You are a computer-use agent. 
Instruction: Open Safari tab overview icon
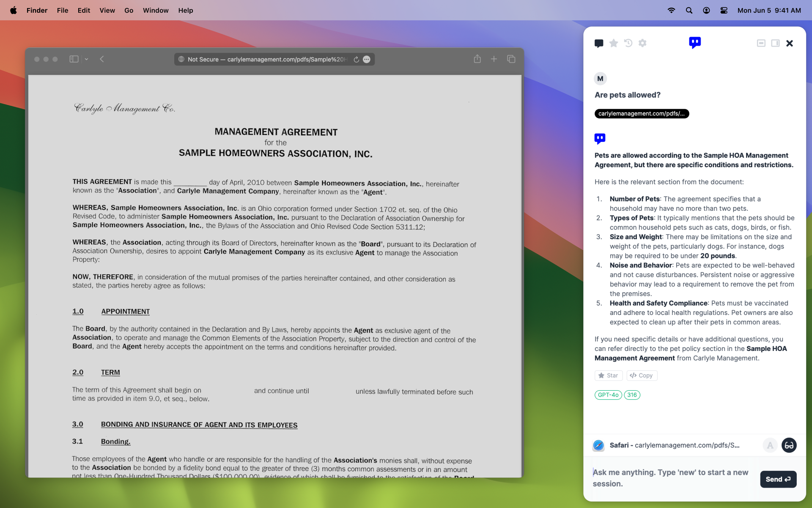(511, 59)
